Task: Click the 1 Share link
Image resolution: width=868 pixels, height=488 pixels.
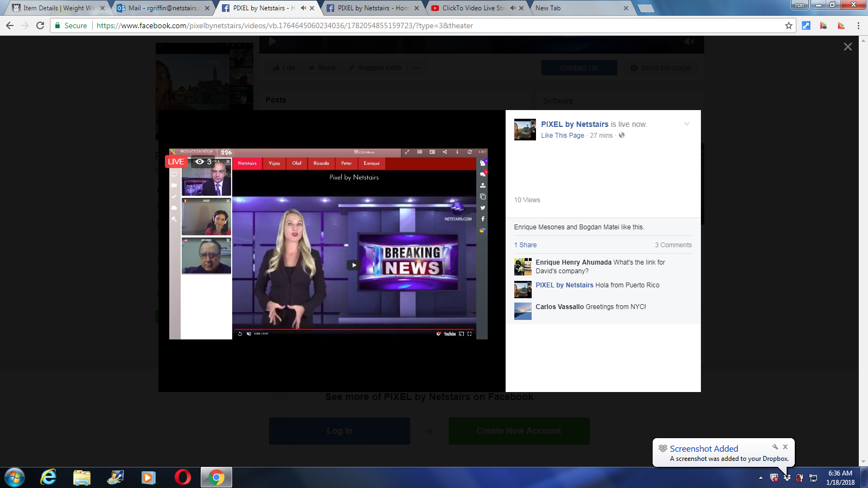Action: [525, 245]
